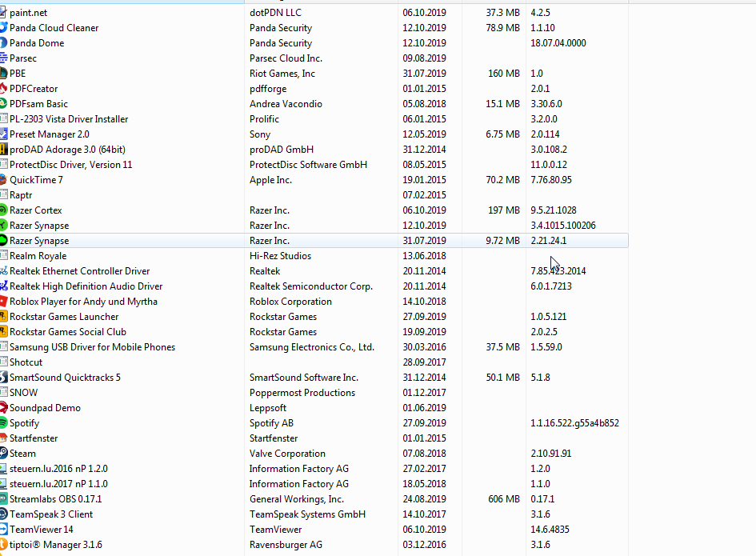Image resolution: width=756 pixels, height=556 pixels.
Task: Click publisher TeamSpeak Systems GmbH
Action: pos(308,514)
